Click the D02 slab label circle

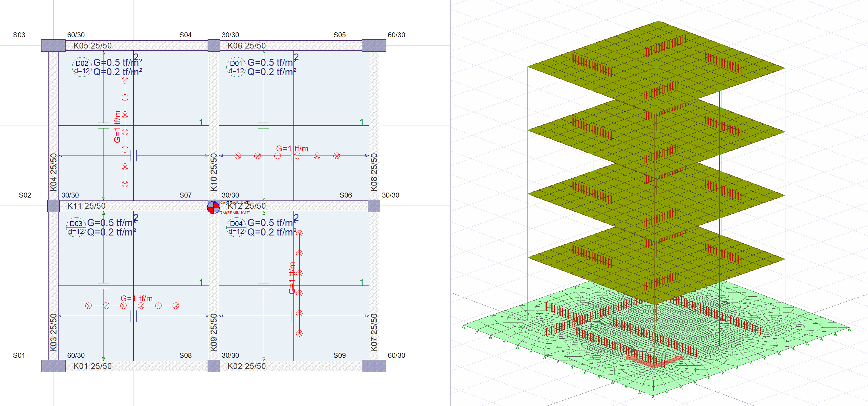pos(82,67)
